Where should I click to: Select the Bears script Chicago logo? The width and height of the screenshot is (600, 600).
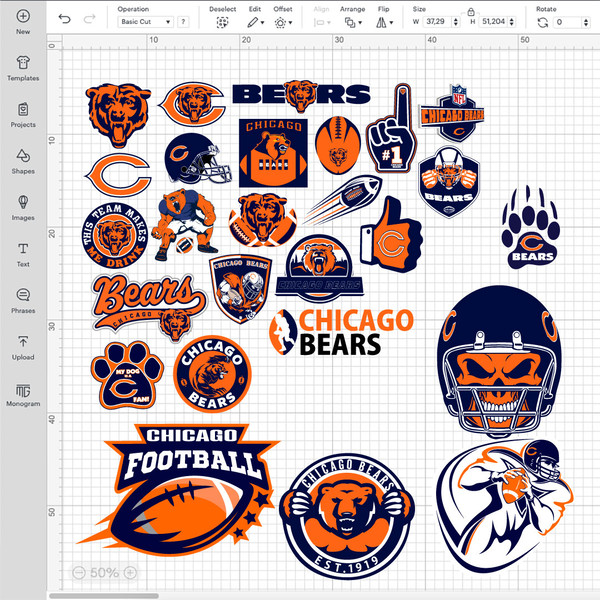coord(149,307)
